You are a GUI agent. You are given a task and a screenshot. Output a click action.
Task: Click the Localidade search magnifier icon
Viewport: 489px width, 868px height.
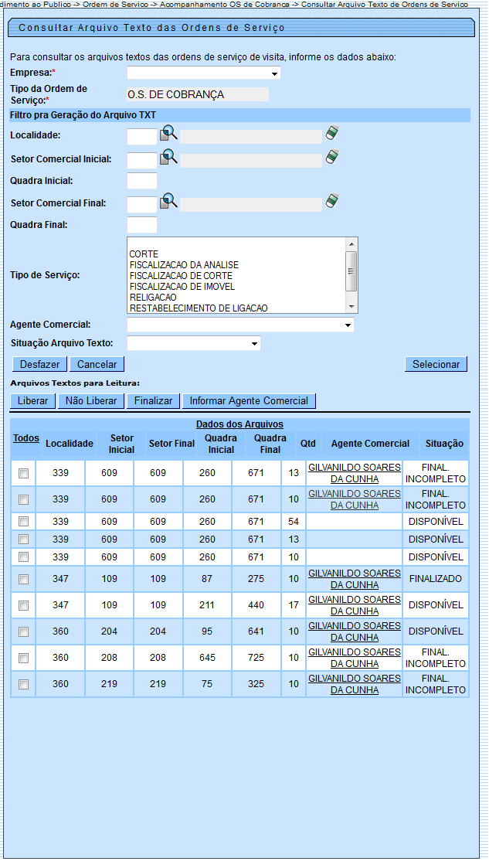(168, 134)
